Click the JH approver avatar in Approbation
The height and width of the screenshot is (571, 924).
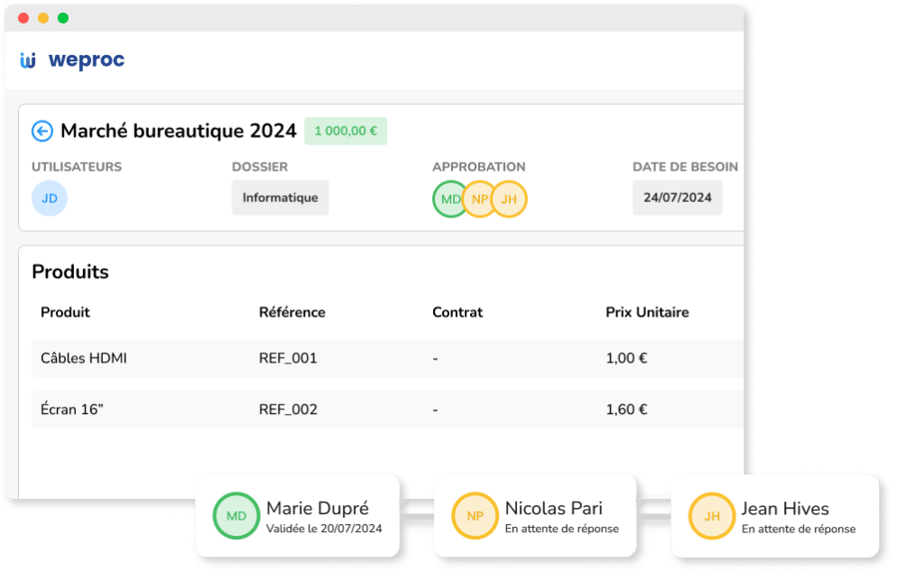point(510,199)
